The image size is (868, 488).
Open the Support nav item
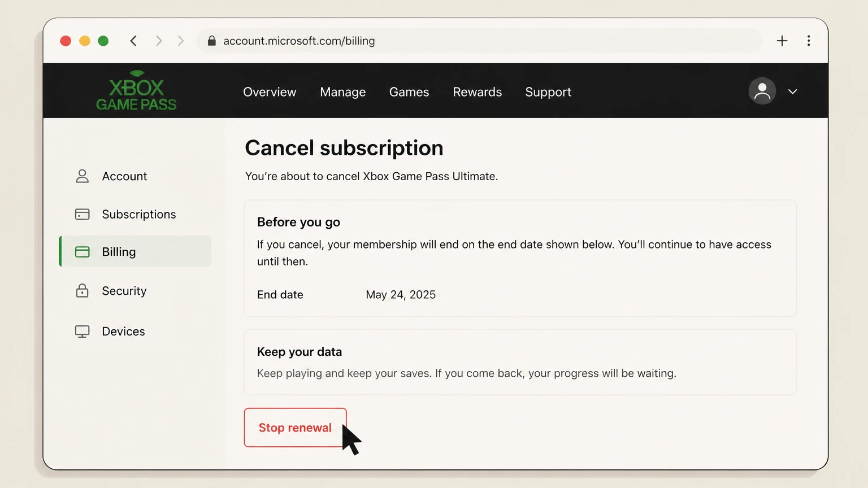click(548, 92)
